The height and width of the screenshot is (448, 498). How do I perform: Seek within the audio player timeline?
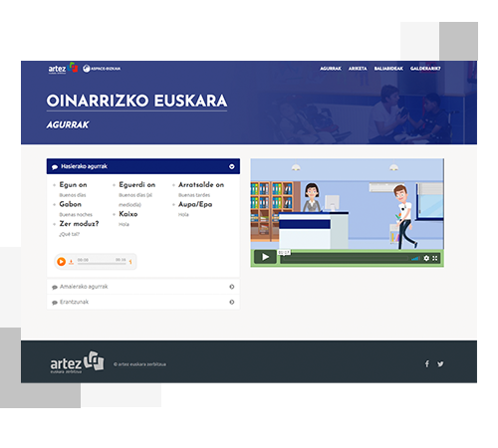tap(102, 264)
